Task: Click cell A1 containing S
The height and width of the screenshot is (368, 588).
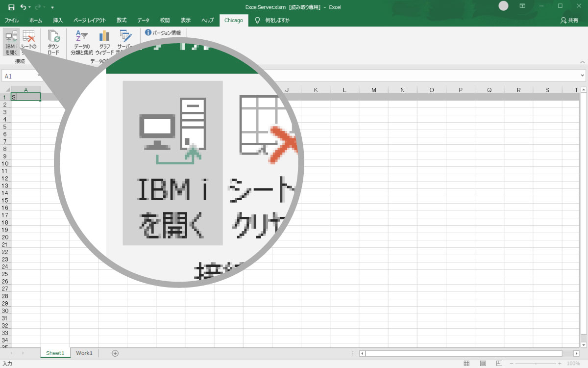Action: 25,97
